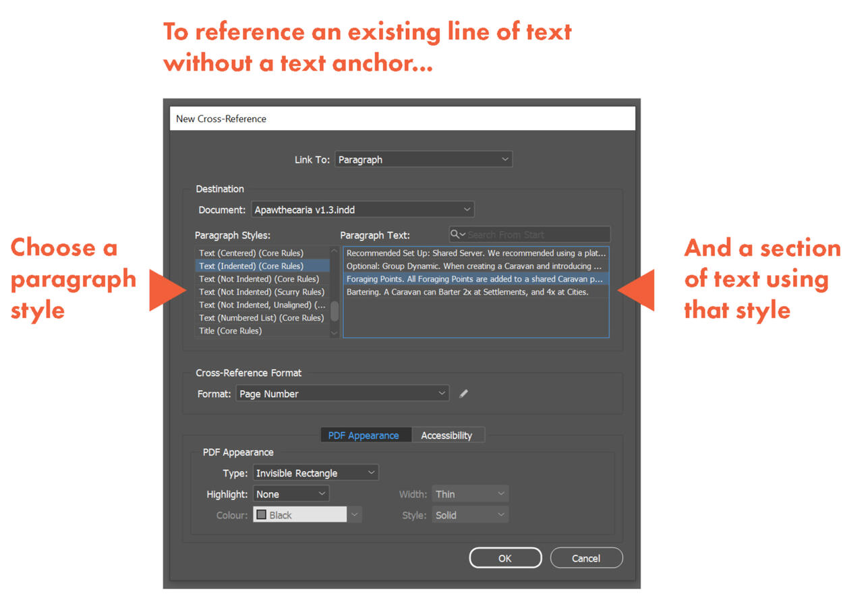This screenshot has width=868, height=606.
Task: Expand the Colour swatch dropdown
Action: pos(354,514)
